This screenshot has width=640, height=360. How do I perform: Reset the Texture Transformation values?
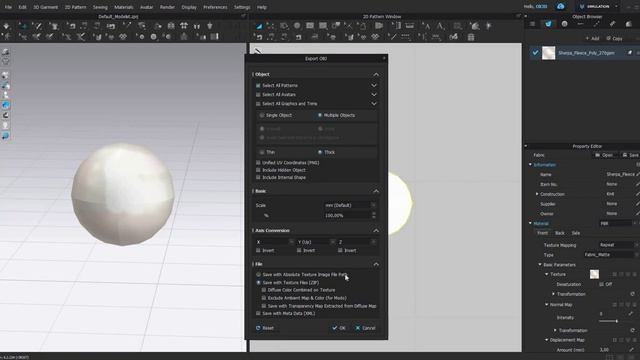point(632,294)
